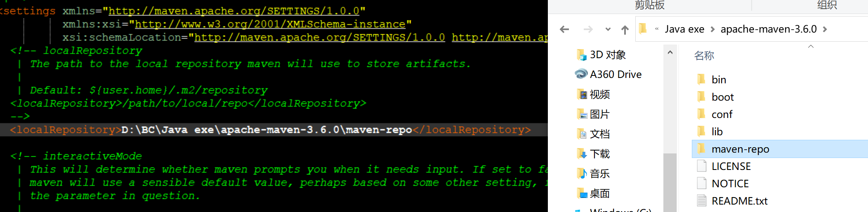Click the 剪贴板 ribbon group label

click(x=650, y=5)
